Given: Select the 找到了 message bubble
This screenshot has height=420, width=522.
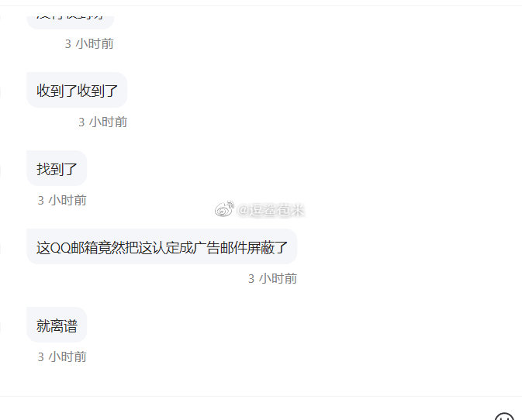Looking at the screenshot, I should pyautogui.click(x=57, y=168).
